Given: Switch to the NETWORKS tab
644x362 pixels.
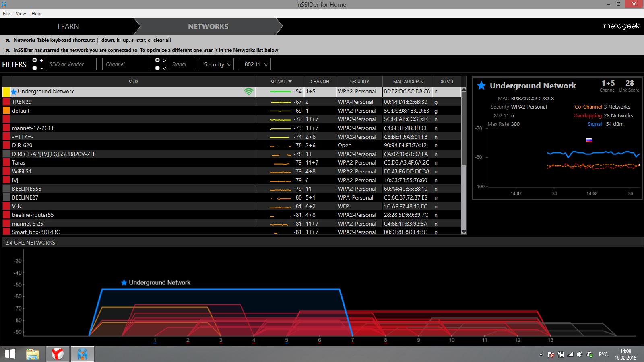Looking at the screenshot, I should click(208, 27).
